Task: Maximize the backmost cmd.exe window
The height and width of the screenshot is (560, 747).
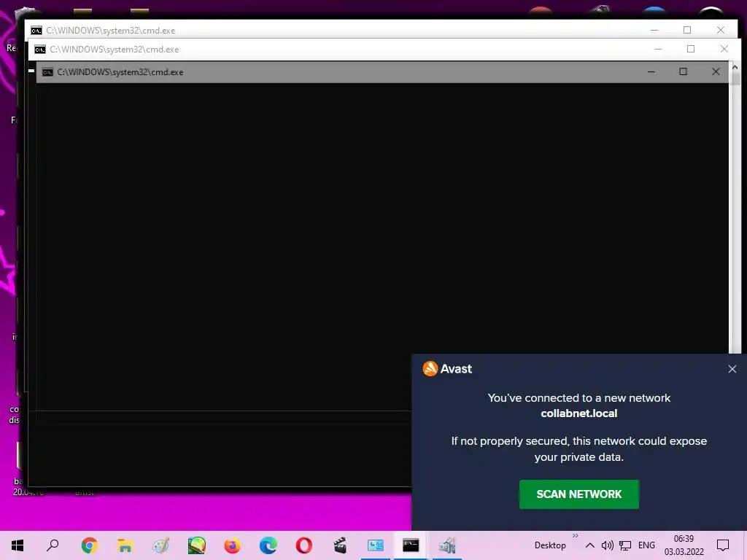Action: (687, 30)
